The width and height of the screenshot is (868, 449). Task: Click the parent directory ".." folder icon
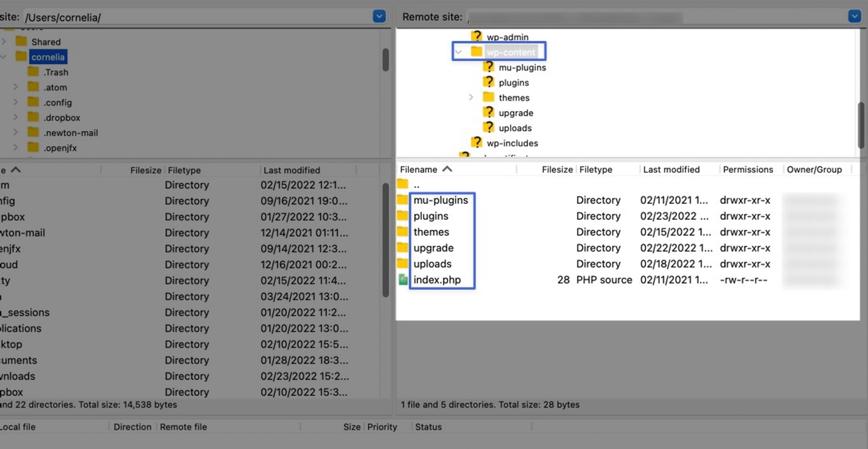coord(402,184)
